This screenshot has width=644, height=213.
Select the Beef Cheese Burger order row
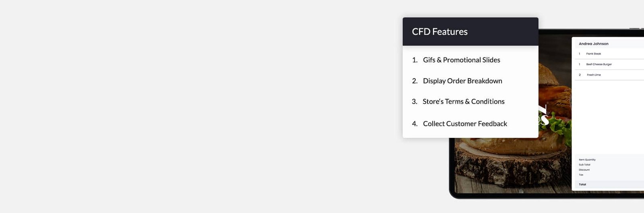pyautogui.click(x=609, y=64)
